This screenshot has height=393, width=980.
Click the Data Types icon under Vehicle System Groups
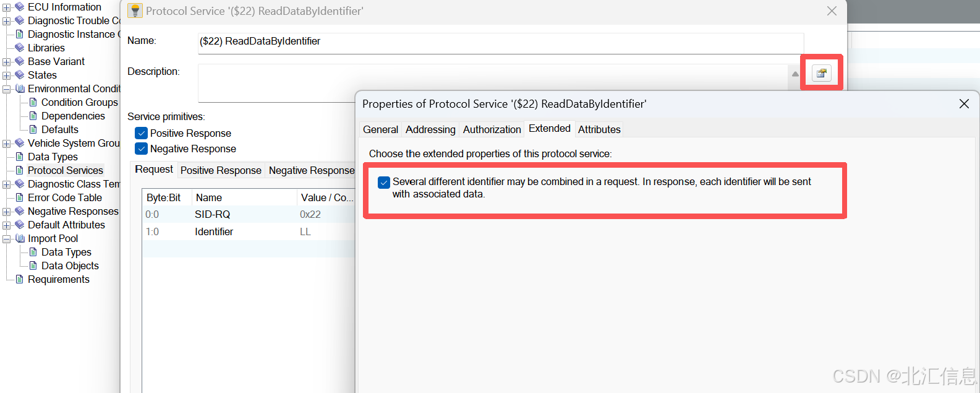(20, 157)
